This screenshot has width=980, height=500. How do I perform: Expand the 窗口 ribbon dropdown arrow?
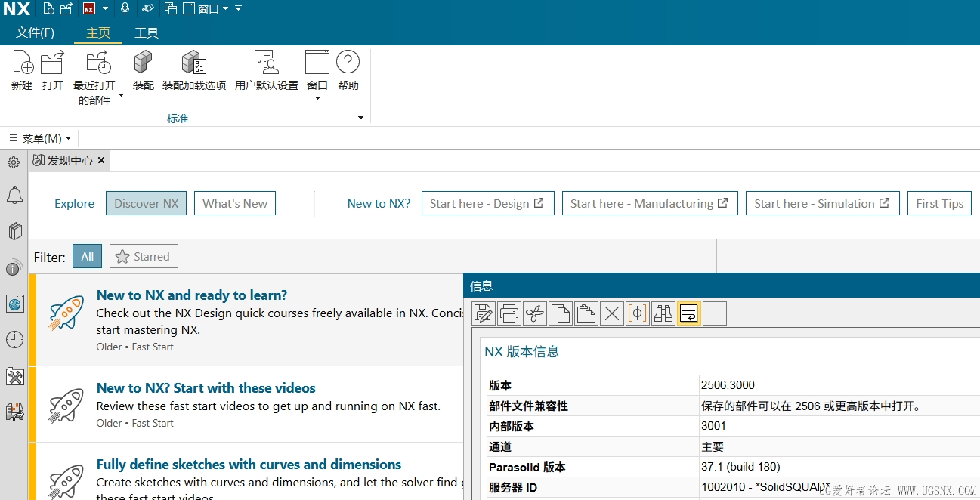point(317,98)
